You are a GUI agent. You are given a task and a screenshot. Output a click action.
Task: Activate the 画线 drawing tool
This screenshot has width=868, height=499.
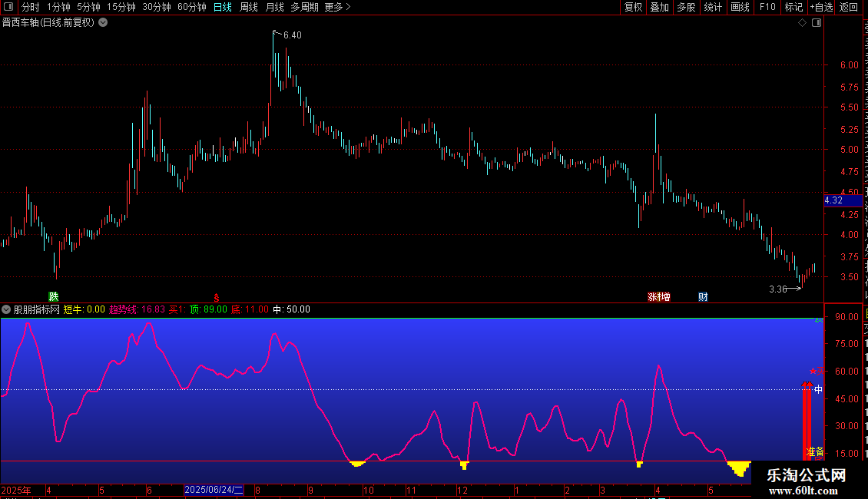[740, 7]
